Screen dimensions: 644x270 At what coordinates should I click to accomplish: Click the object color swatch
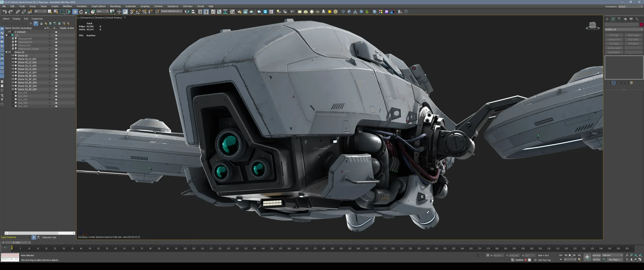(642, 24)
